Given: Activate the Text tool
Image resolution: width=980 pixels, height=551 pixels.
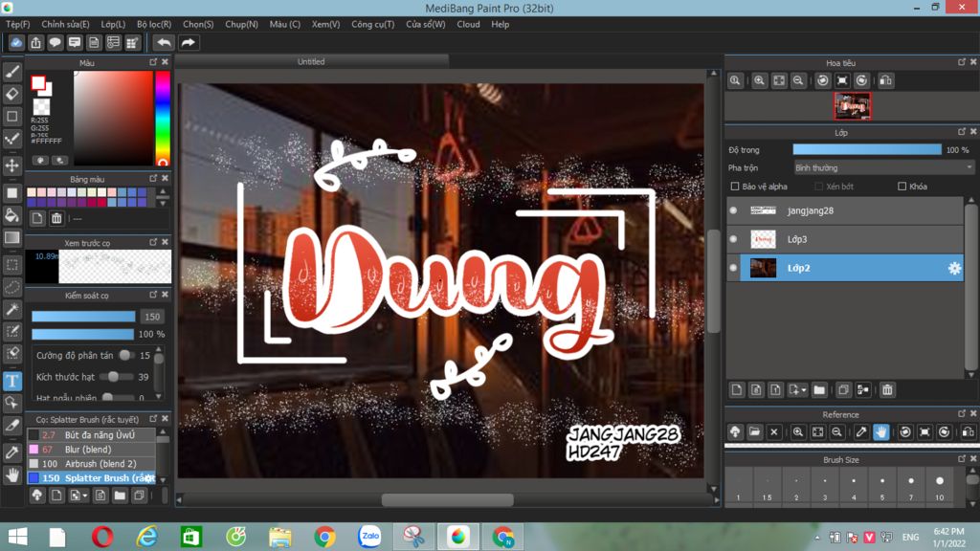Looking at the screenshot, I should pyautogui.click(x=11, y=381).
